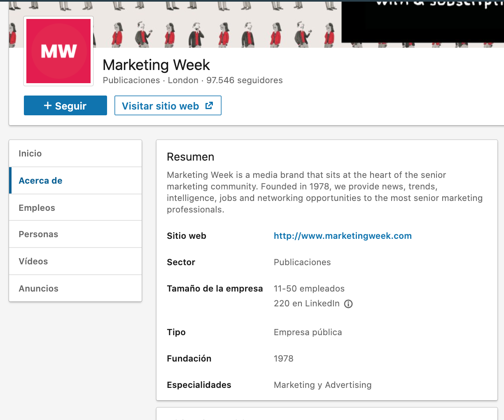Click the plus icon on the Seguir button
The width and height of the screenshot is (504, 420).
coord(48,106)
